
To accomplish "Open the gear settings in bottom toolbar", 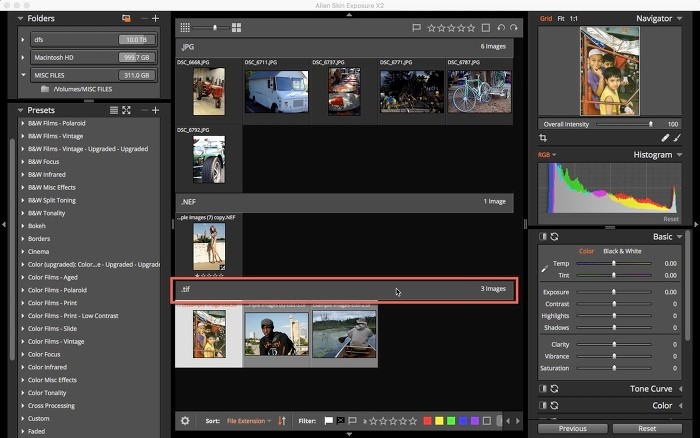I will point(185,421).
